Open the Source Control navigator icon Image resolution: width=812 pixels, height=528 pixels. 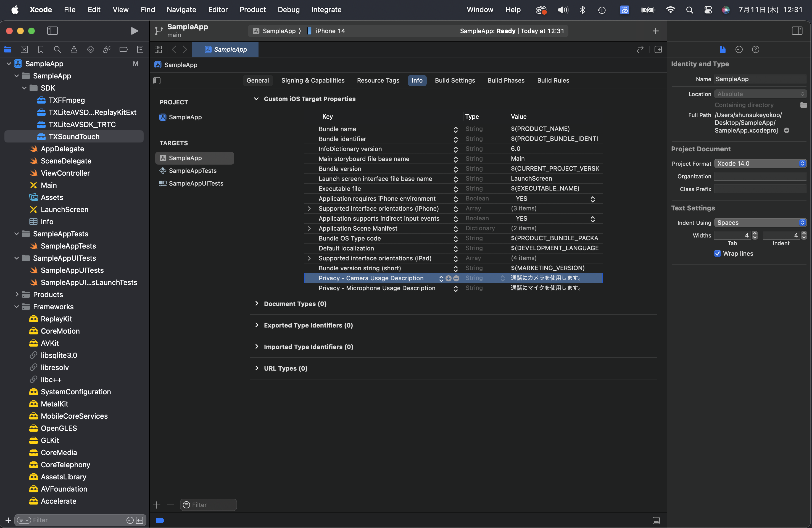[x=24, y=49]
